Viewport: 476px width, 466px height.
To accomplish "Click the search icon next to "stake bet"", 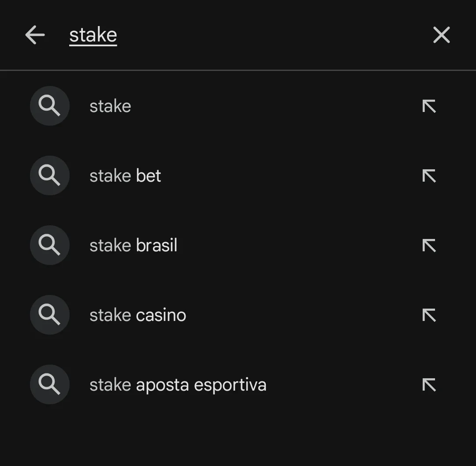I will [49, 175].
